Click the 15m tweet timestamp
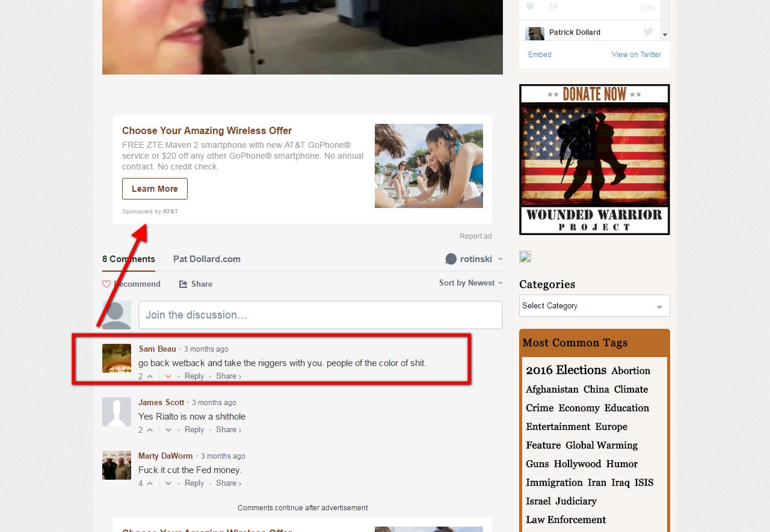 click(647, 8)
